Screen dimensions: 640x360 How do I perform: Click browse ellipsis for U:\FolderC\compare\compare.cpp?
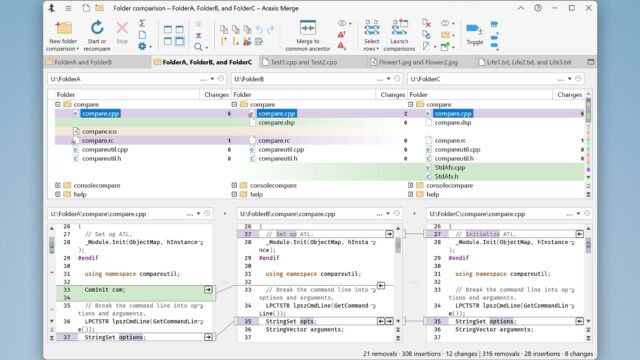(569, 214)
